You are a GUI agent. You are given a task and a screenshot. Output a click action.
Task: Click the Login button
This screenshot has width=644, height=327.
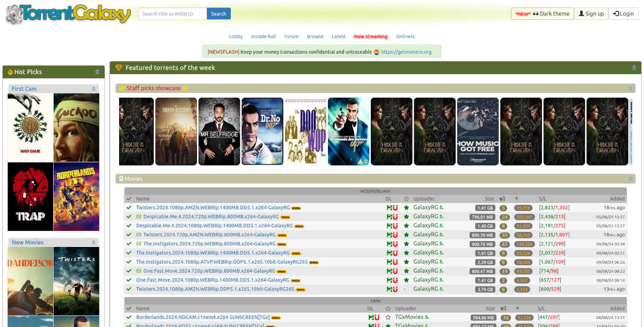click(623, 14)
